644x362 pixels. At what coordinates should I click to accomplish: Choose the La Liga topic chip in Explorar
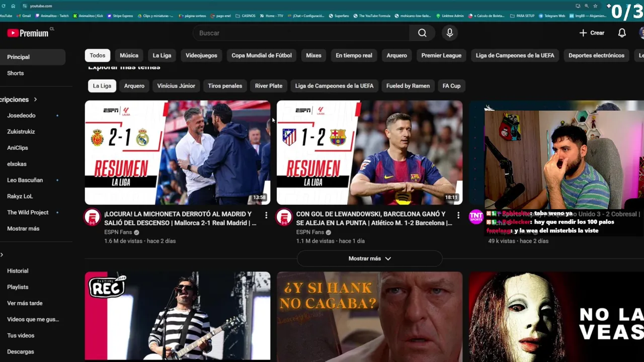(x=102, y=86)
